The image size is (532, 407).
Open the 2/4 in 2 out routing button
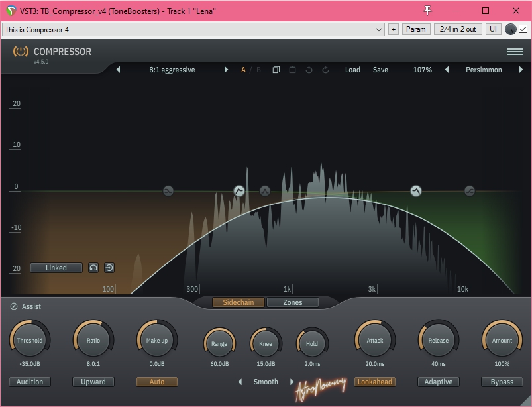(458, 30)
